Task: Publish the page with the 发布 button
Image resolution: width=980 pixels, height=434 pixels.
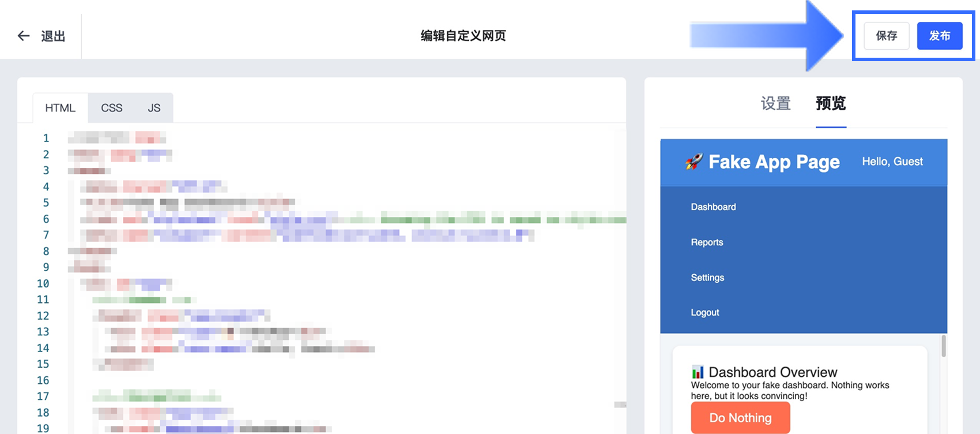Action: (x=940, y=36)
